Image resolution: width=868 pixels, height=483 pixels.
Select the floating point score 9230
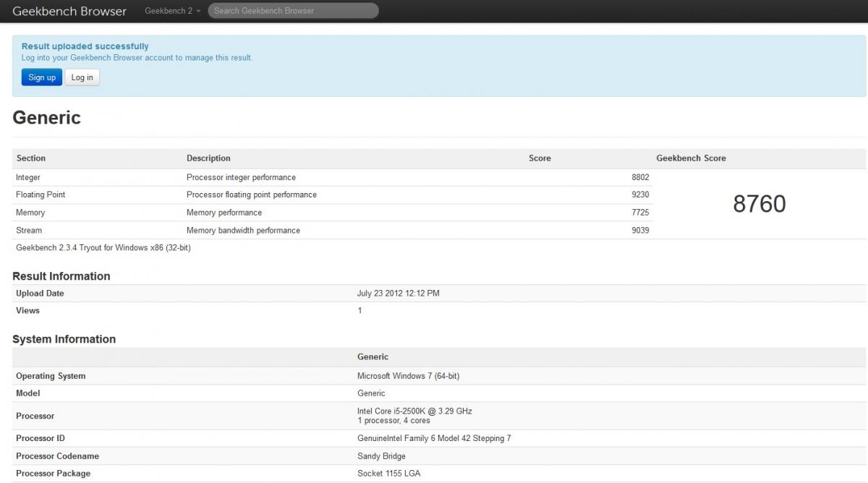[x=640, y=195]
